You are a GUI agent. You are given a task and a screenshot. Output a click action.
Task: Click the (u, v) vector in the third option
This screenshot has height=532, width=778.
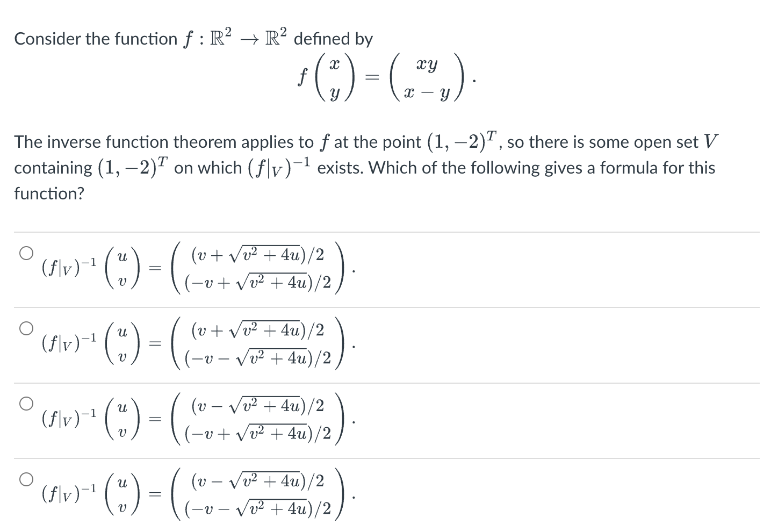[x=123, y=419]
